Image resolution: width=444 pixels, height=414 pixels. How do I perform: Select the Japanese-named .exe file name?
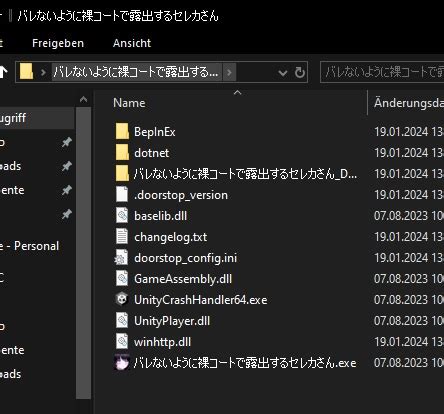[x=245, y=363]
